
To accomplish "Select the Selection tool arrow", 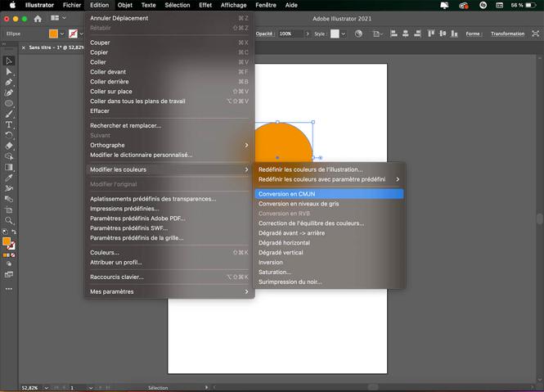I will (x=9, y=61).
